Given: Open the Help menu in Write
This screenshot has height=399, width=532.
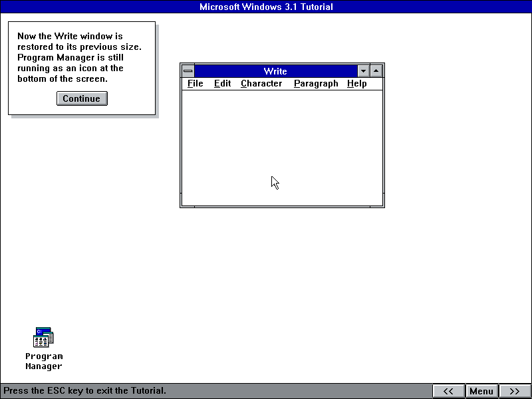Looking at the screenshot, I should 356,84.
